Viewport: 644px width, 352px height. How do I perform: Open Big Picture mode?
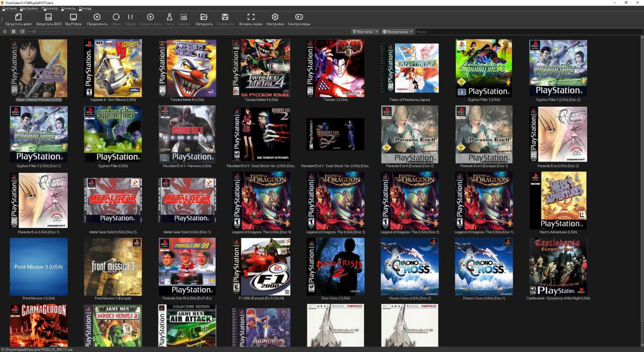pyautogui.click(x=74, y=17)
